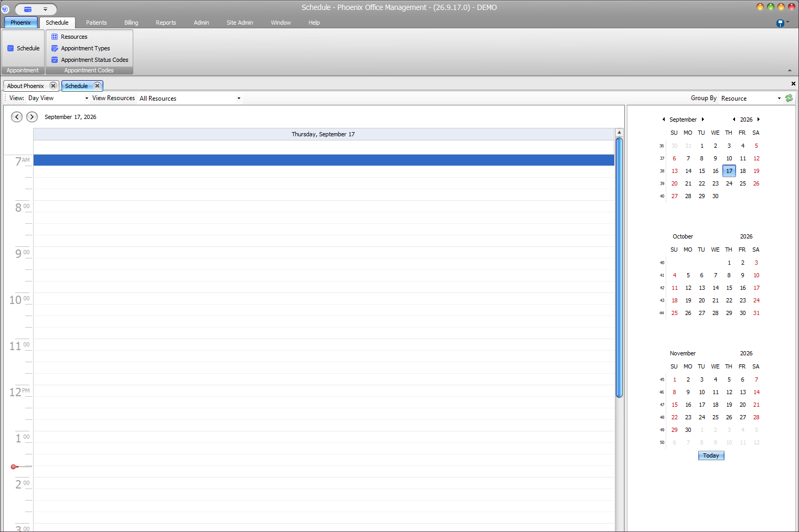Screen dimensions: 799x532
Task: Refresh the schedule with green icon
Action: 789,98
